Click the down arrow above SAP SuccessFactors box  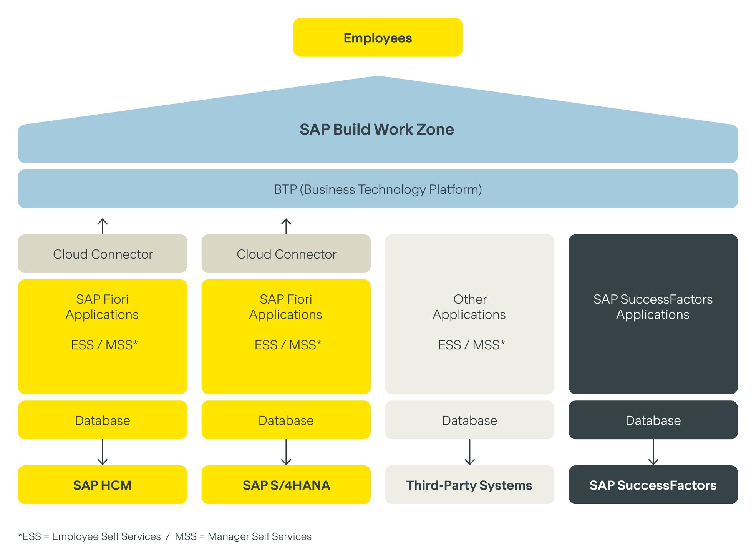[x=653, y=452]
